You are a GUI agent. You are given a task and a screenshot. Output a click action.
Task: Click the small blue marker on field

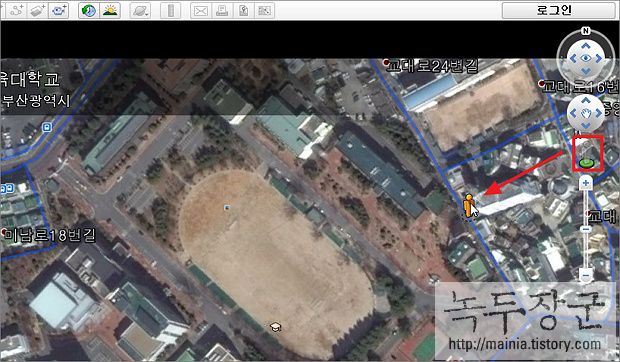click(x=227, y=207)
